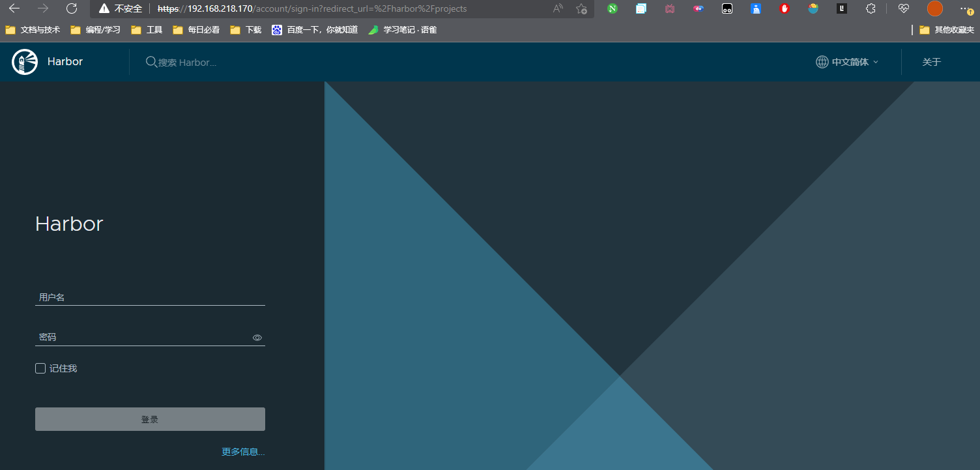Click the 登录 button
The height and width of the screenshot is (470, 980).
click(x=150, y=419)
